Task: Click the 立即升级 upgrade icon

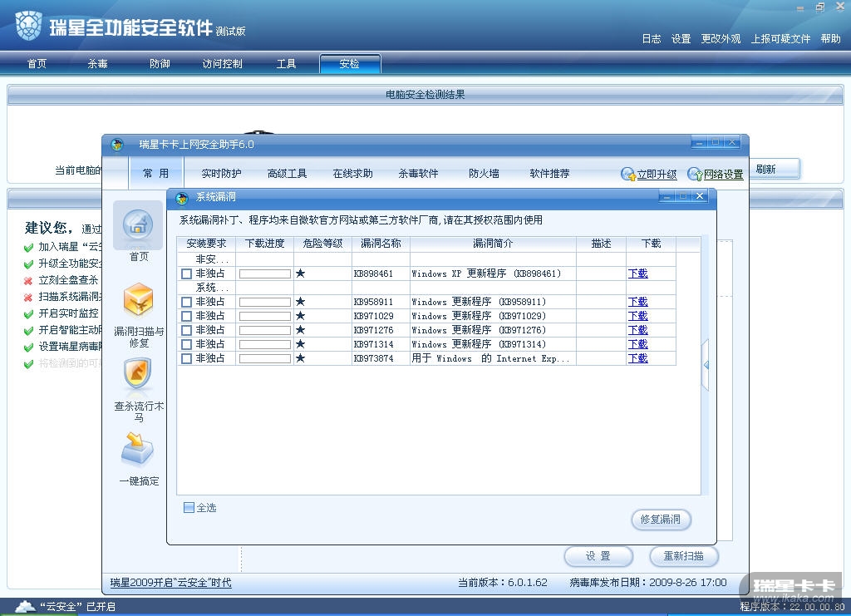Action: point(628,175)
